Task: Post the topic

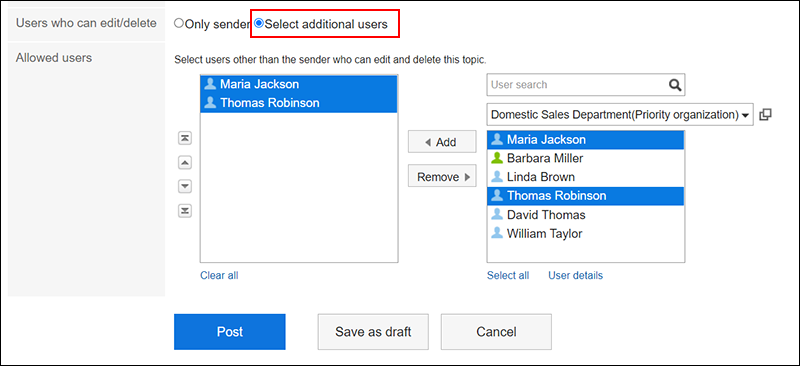Action: [230, 332]
